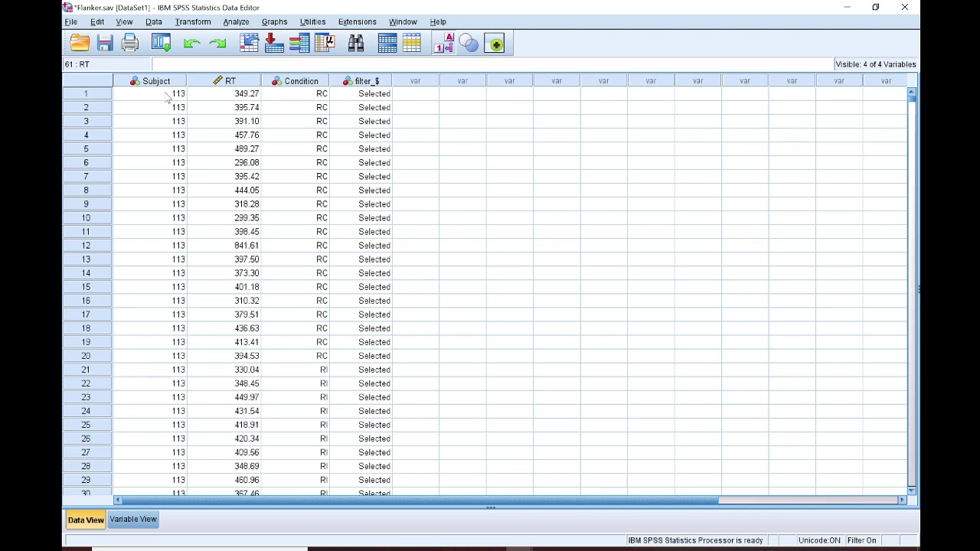Click the vertical scrollbar up arrow

[x=911, y=93]
